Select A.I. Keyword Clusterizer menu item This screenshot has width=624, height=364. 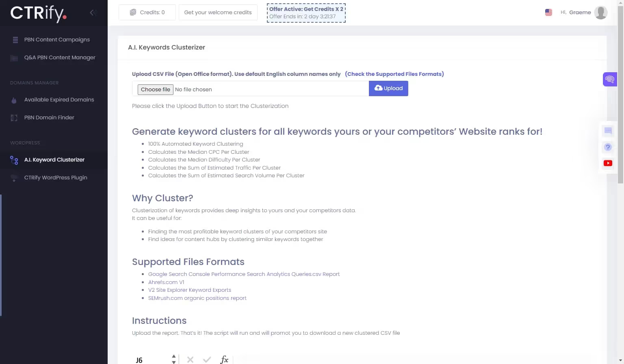(x=54, y=159)
